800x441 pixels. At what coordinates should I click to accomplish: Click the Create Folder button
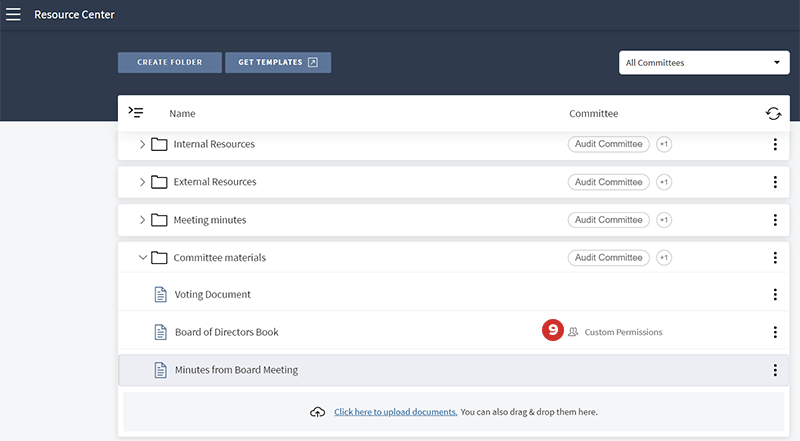[x=169, y=63]
